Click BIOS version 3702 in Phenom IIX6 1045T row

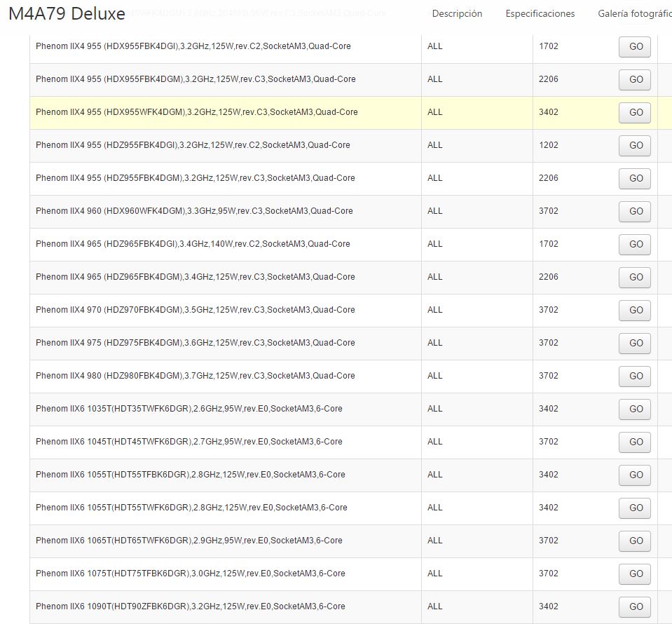[549, 442]
